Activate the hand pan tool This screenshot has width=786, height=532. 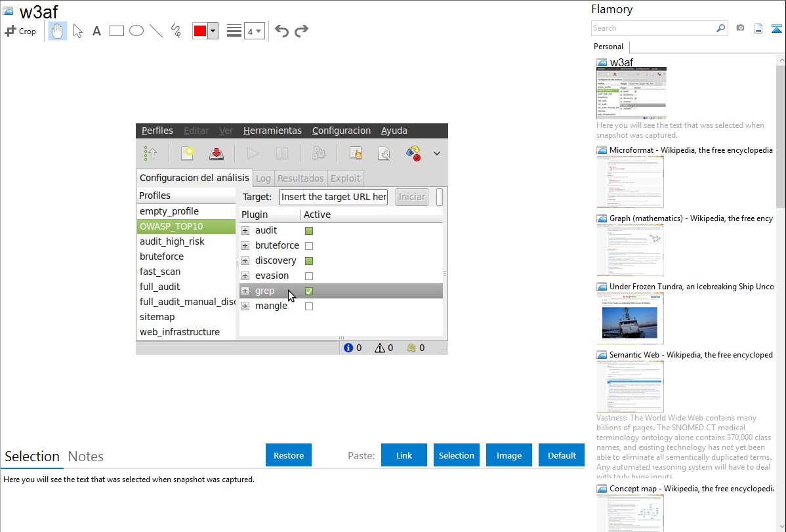point(57,31)
